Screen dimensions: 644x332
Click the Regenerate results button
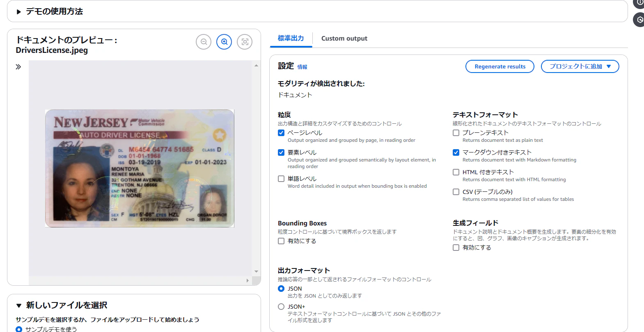pos(500,66)
